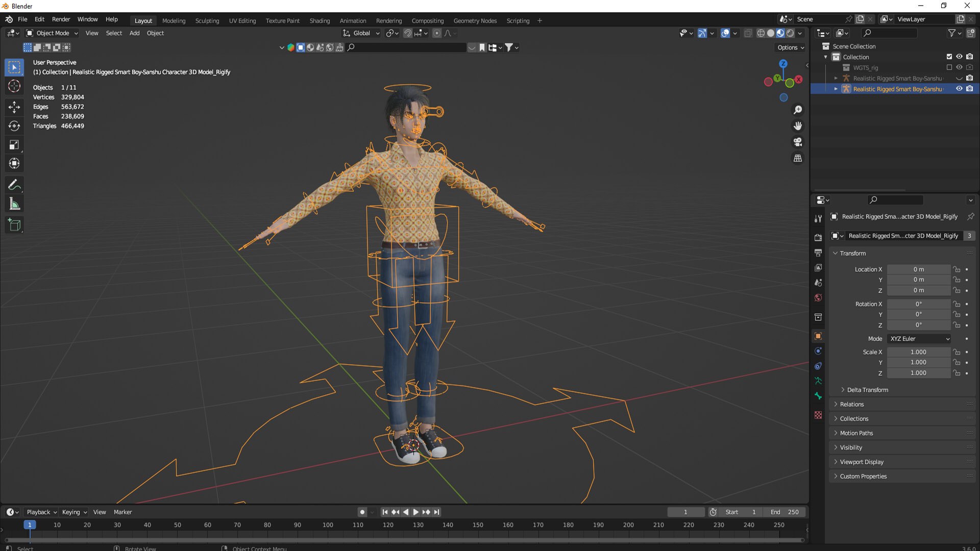
Task: Pin the properties editor context
Action: coord(970,216)
